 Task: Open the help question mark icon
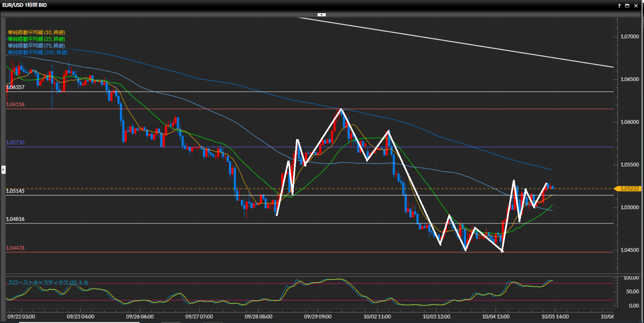619,6
